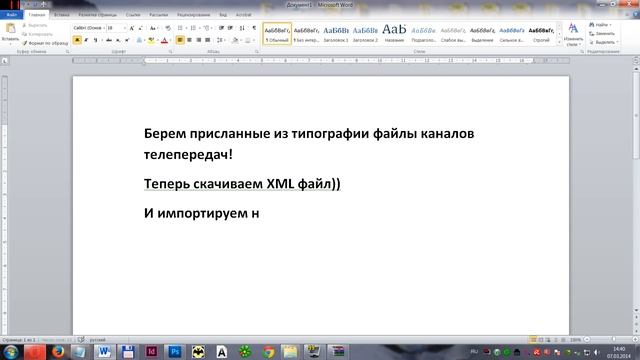Select Align Right paragraph alignment
Viewport: 640px width, 360px height.
coord(198,40)
